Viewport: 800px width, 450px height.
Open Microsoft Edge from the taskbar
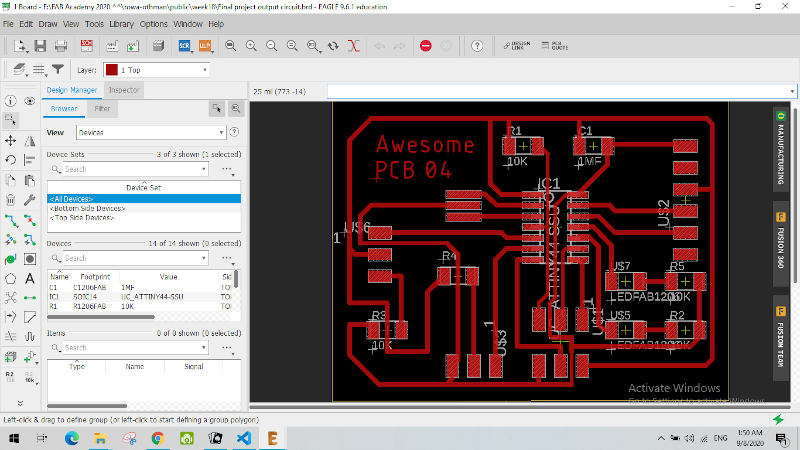[x=71, y=438]
